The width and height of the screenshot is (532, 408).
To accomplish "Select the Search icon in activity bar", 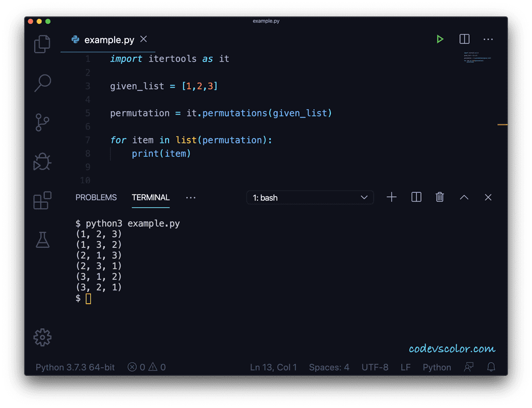I will tap(42, 83).
